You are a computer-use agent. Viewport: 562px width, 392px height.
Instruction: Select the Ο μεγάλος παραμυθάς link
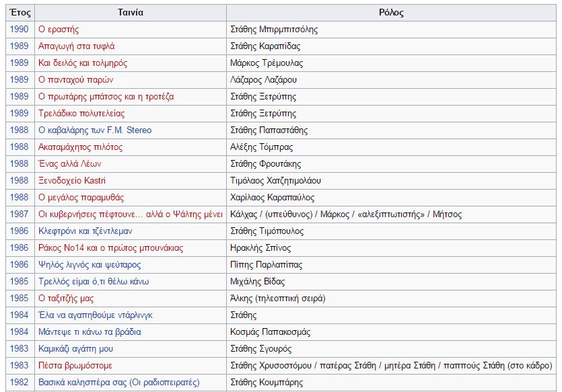[x=81, y=198]
